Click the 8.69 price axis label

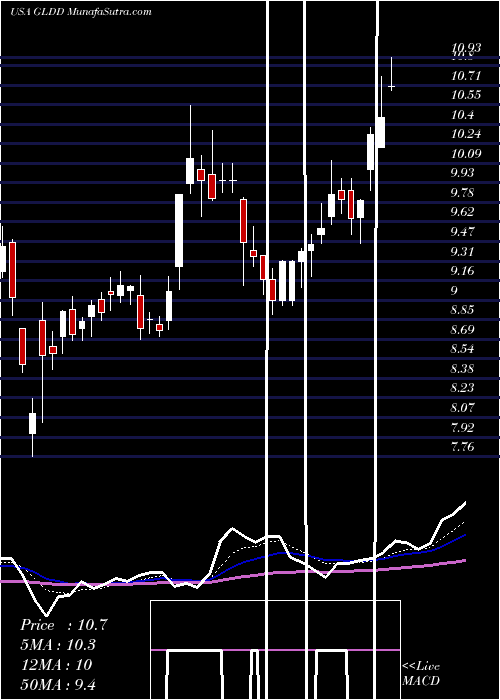click(x=462, y=330)
